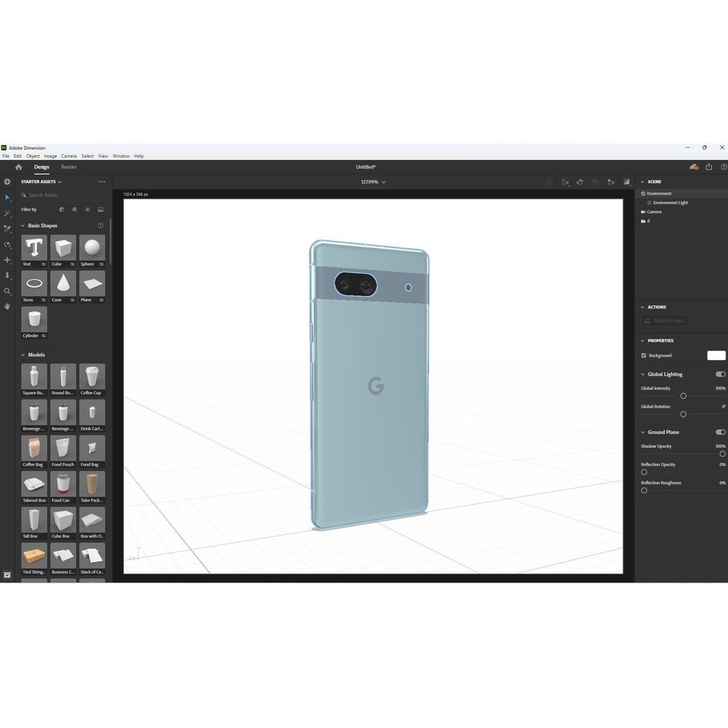Collapse the Actions panel
This screenshot has width=728, height=728.
[x=642, y=307]
